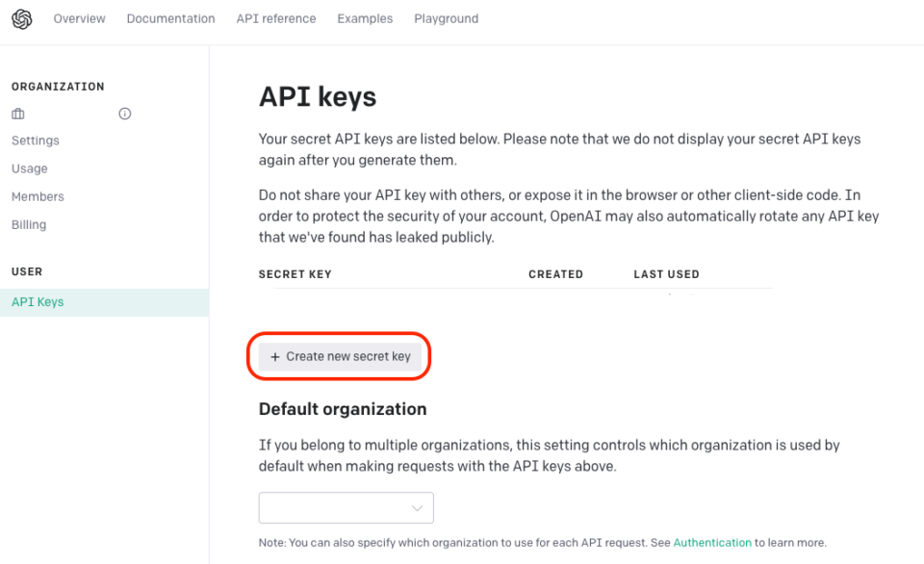Open organization Settings
924x564 pixels.
tap(35, 141)
